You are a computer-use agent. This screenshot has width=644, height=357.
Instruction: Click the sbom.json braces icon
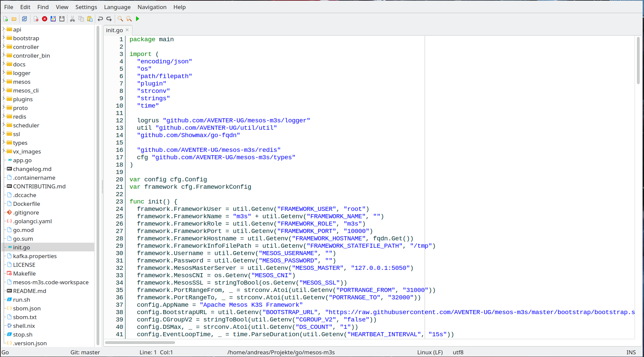[9, 308]
